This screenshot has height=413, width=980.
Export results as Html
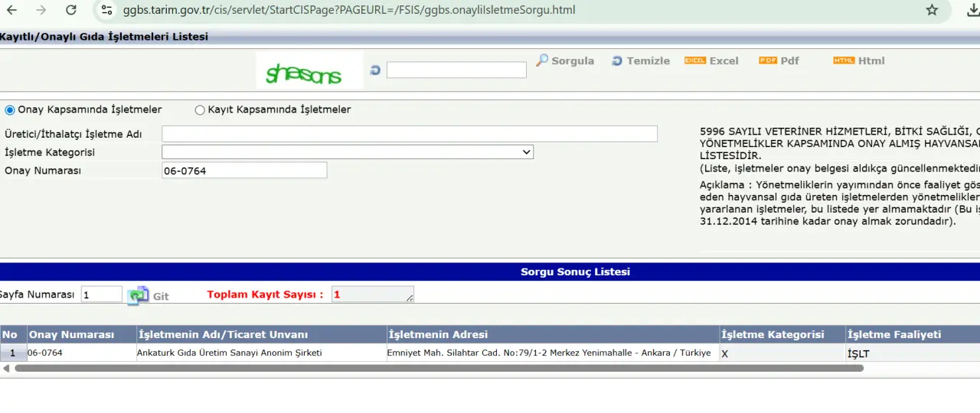[859, 60]
